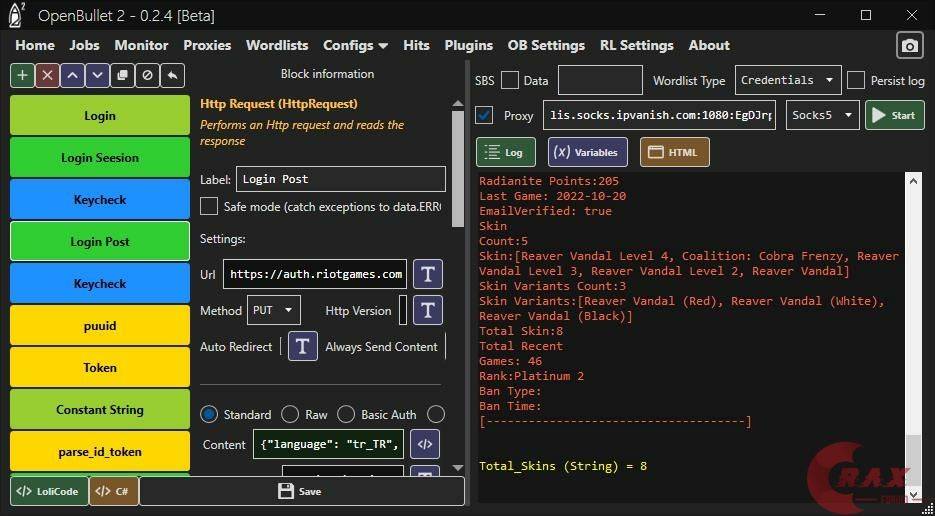Select the Constant String block

(100, 410)
